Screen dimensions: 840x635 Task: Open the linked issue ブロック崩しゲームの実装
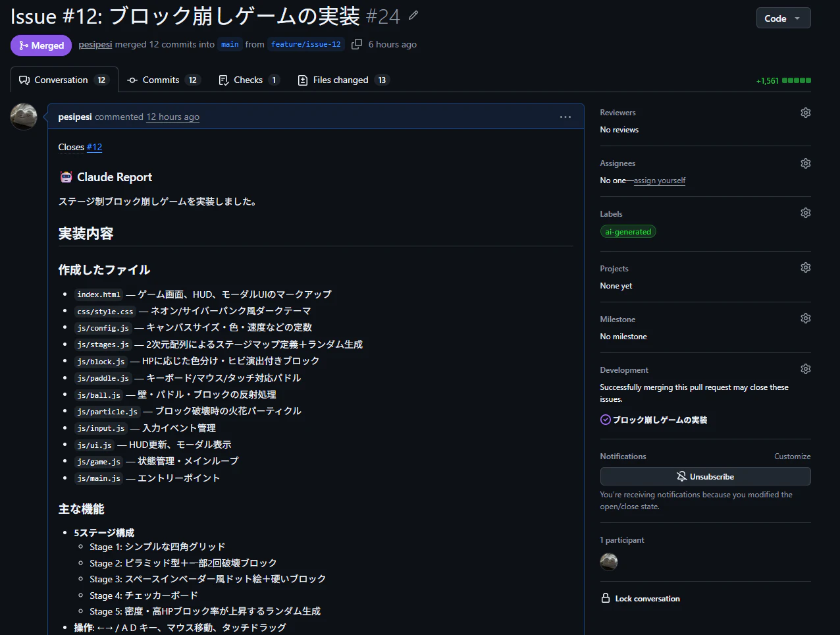coord(660,420)
